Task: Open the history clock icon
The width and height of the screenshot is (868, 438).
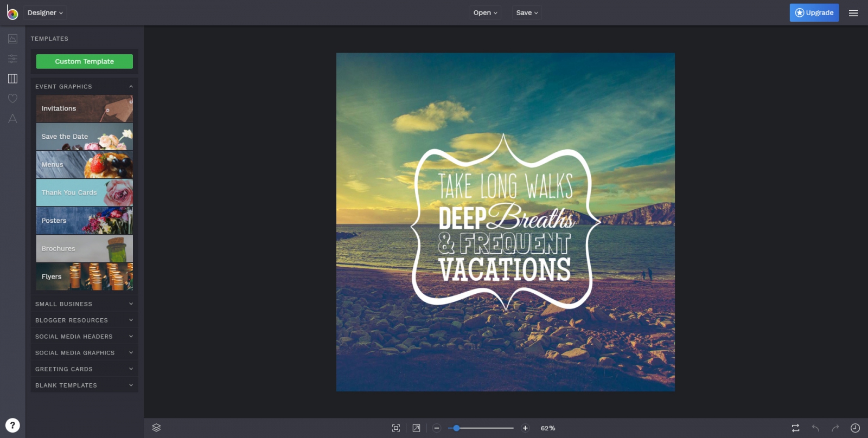Action: pyautogui.click(x=855, y=428)
